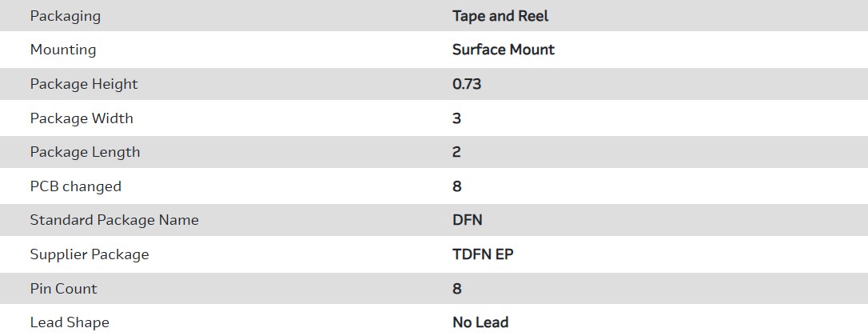868x336 pixels.
Task: Click the 'Pin Count' label
Action: tap(64, 289)
